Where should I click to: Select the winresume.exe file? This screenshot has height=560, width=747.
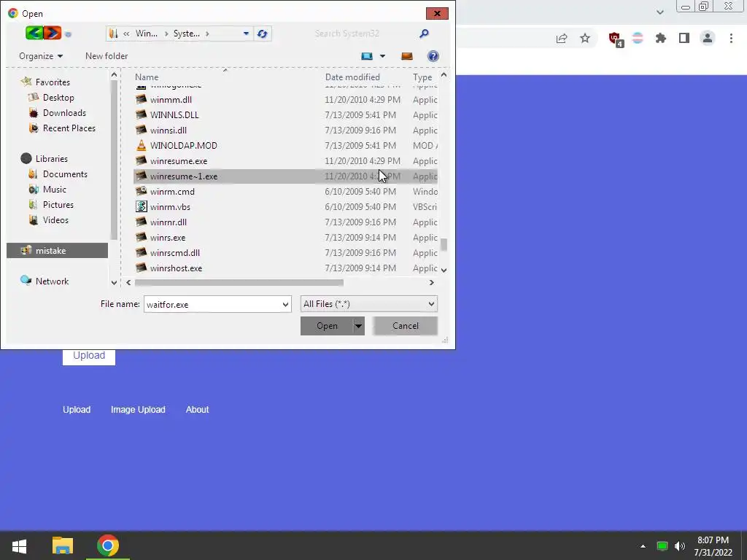(x=285, y=161)
